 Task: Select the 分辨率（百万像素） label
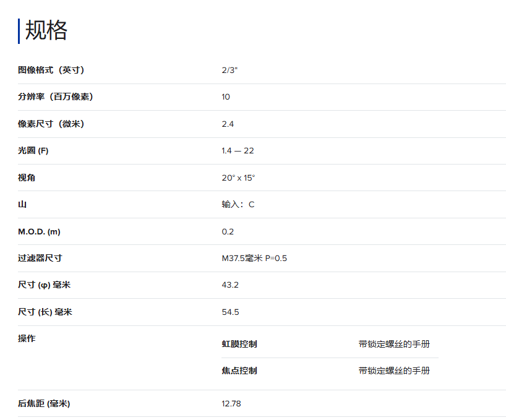[56, 96]
